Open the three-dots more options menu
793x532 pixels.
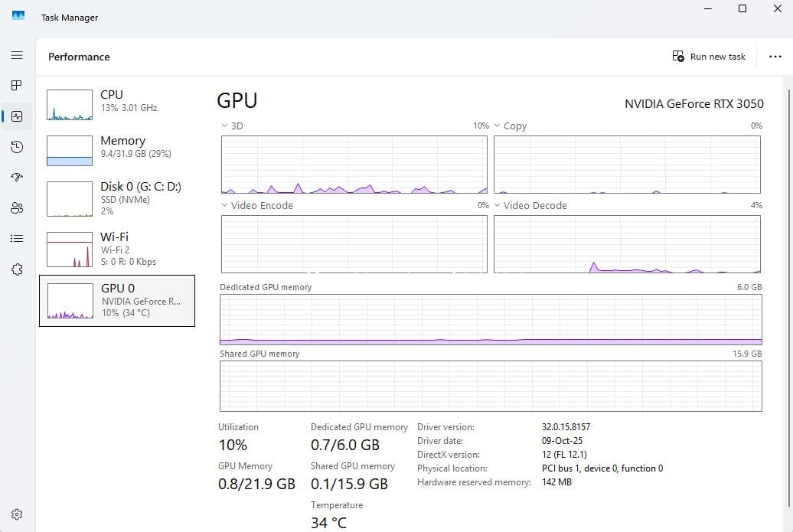pyautogui.click(x=775, y=57)
